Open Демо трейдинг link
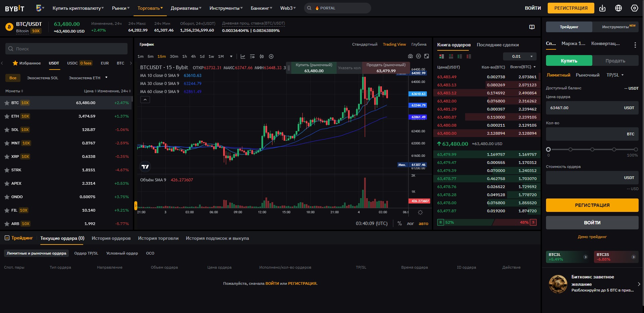The image size is (644, 313). (592, 237)
